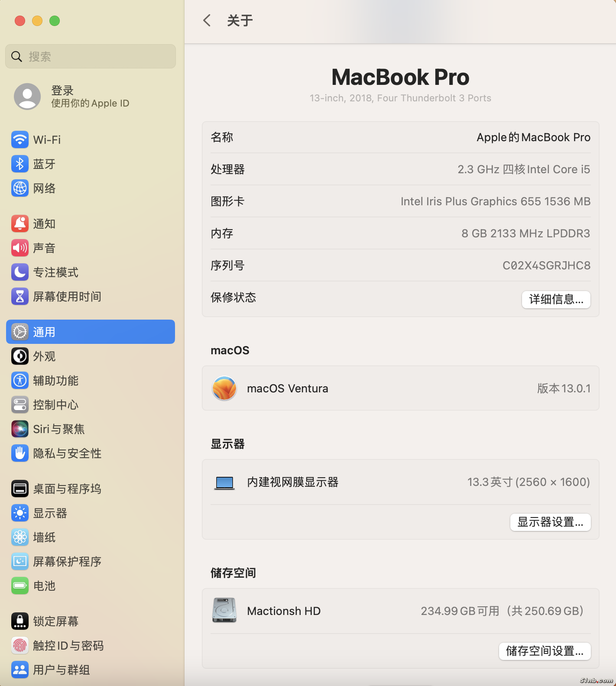Open the 屏幕使用时间 hourglass icon
The image size is (616, 686).
(20, 296)
